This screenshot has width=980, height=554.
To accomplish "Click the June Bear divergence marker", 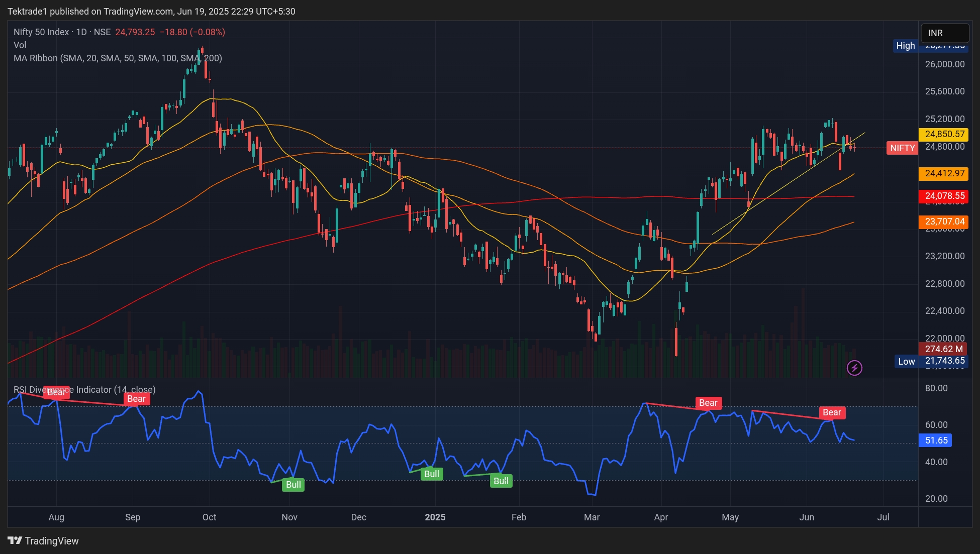I will coord(832,412).
